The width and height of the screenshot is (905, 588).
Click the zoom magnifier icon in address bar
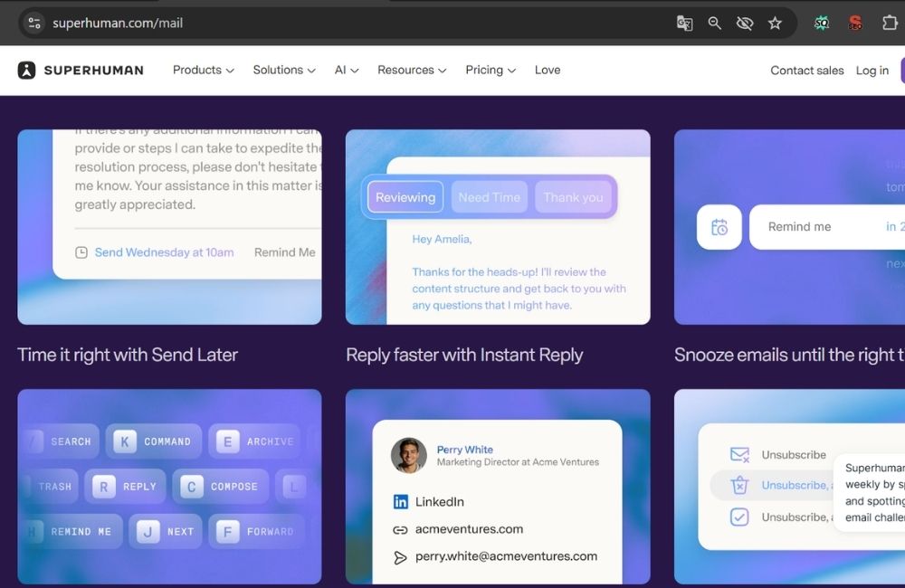pyautogui.click(x=715, y=24)
